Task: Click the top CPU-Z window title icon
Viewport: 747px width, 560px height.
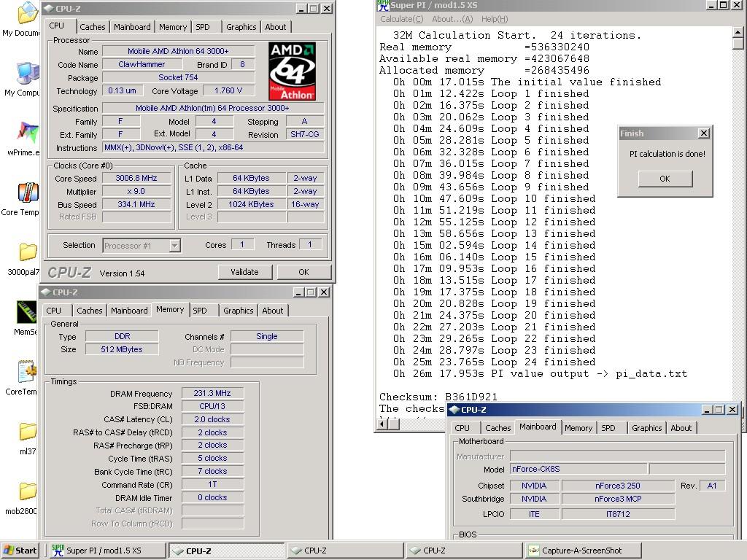Action: (49, 8)
